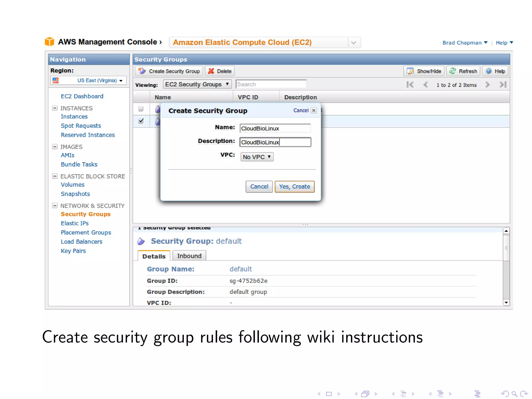This screenshot has height=399, width=532.
Task: Open the Viewing EC2 Security Groups dropdown
Action: [x=197, y=84]
